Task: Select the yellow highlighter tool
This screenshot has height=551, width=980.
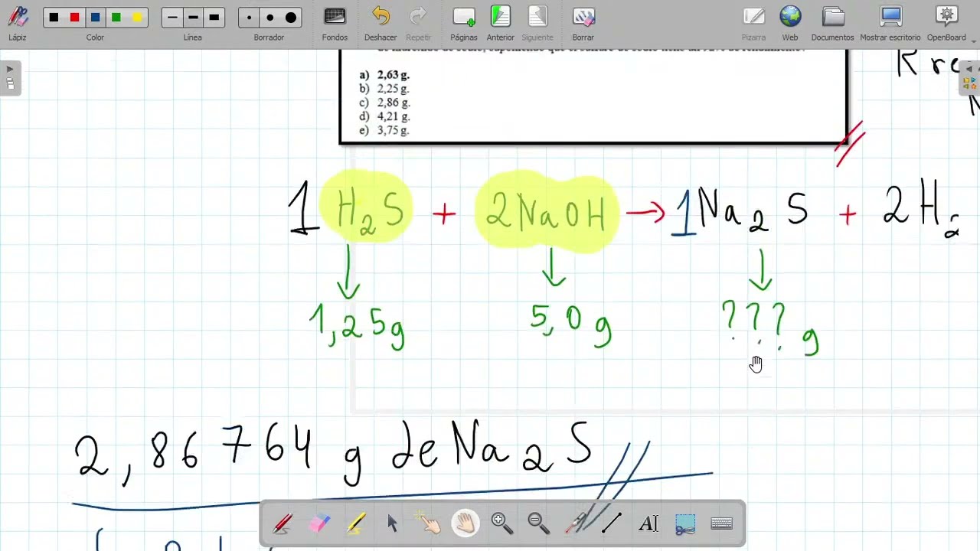Action: [x=356, y=523]
